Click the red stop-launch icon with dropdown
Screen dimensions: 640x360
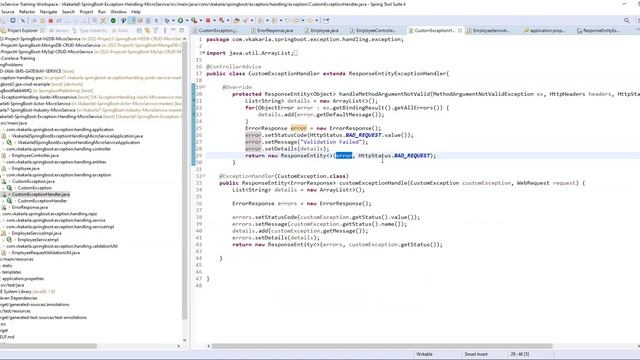click(x=208, y=20)
